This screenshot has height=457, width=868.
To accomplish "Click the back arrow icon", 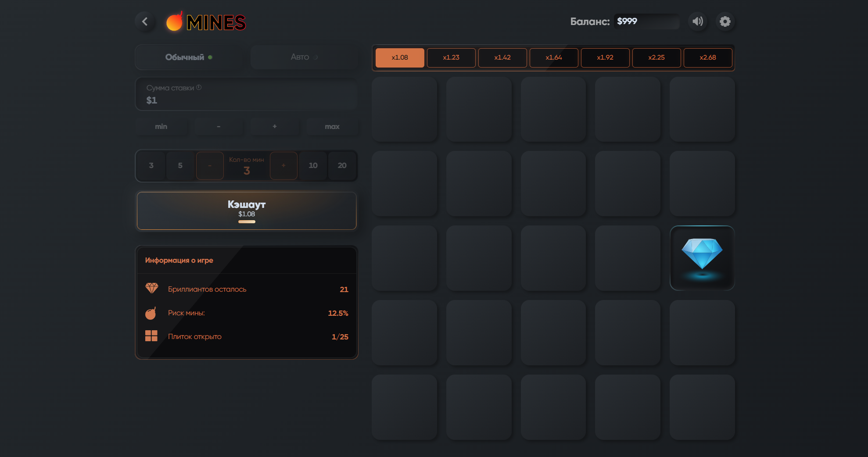I will [x=145, y=21].
